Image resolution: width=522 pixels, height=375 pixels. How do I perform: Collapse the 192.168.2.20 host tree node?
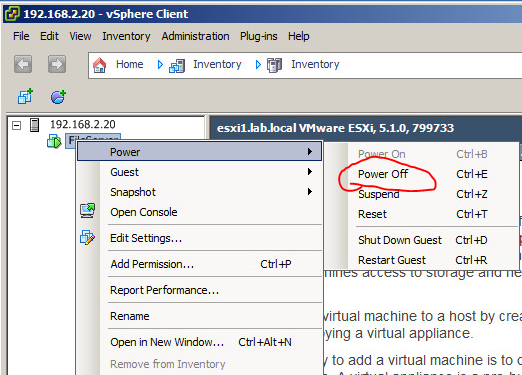click(17, 125)
